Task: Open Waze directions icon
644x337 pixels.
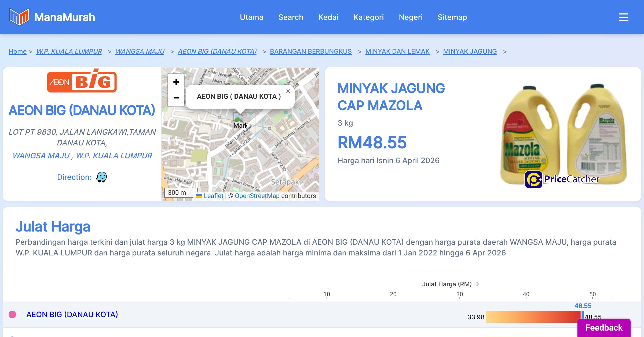Action: [x=101, y=177]
